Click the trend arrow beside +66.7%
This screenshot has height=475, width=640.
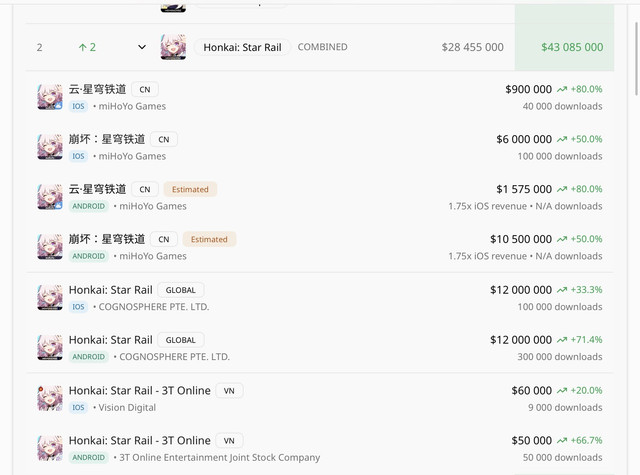point(562,440)
